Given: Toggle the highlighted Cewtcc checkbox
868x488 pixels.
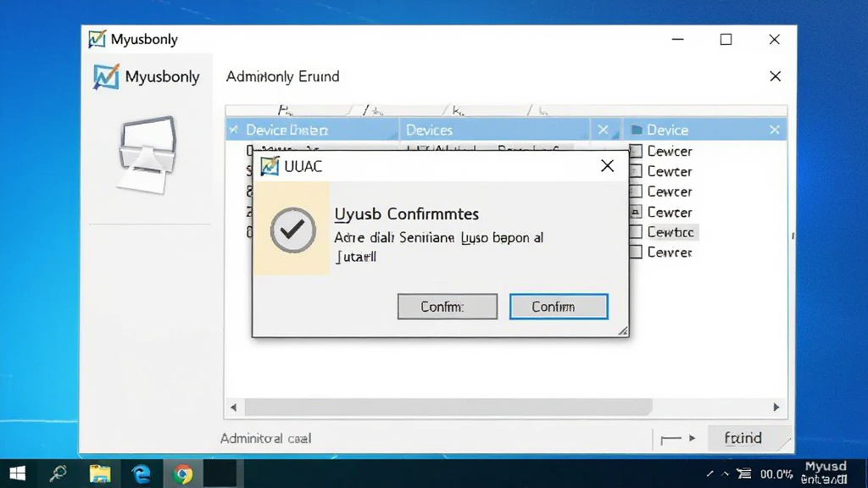Looking at the screenshot, I should click(x=636, y=232).
